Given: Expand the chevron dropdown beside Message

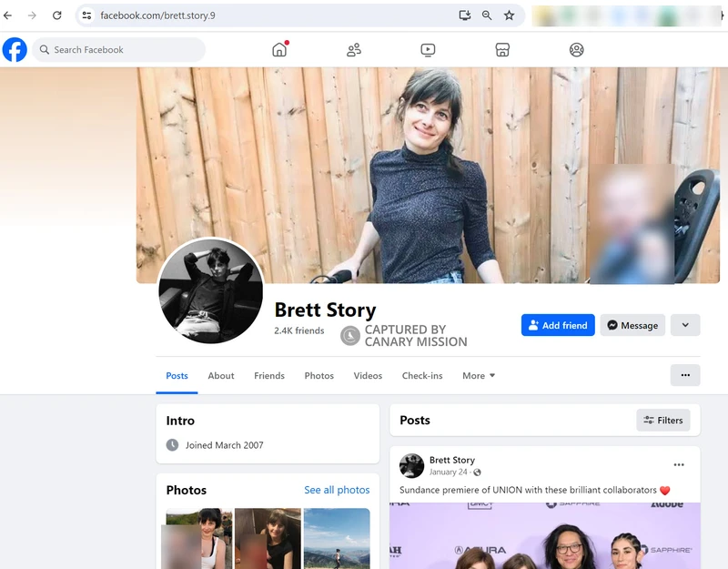Looking at the screenshot, I should point(685,325).
